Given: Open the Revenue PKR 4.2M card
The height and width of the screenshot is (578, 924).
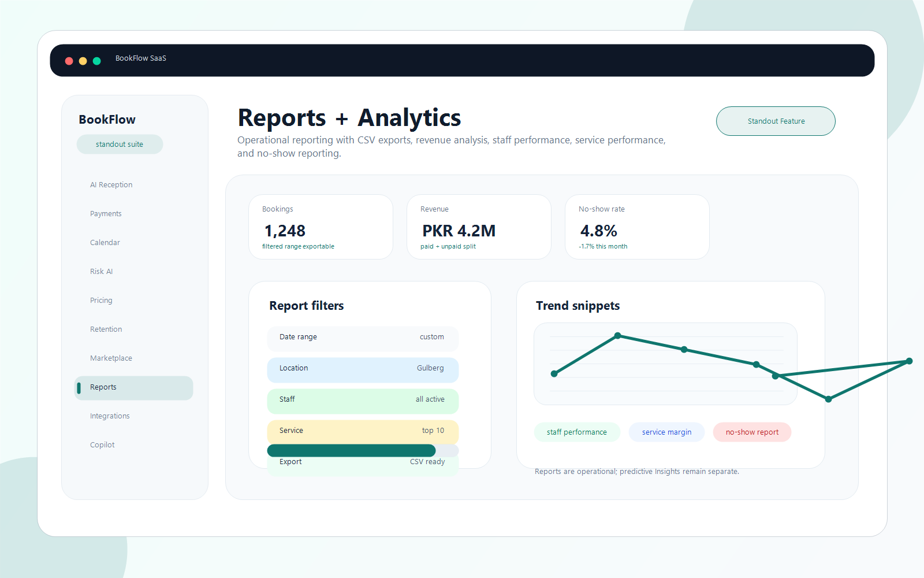Looking at the screenshot, I should point(479,227).
